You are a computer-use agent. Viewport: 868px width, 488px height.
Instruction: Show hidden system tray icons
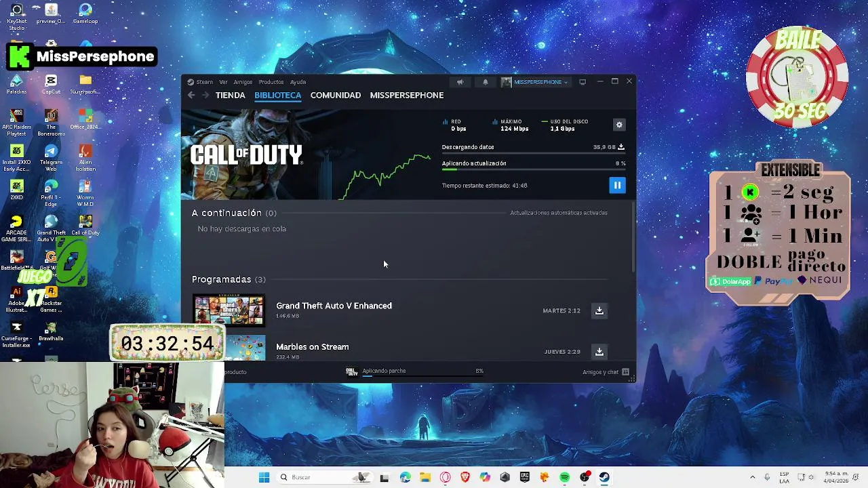[752, 477]
